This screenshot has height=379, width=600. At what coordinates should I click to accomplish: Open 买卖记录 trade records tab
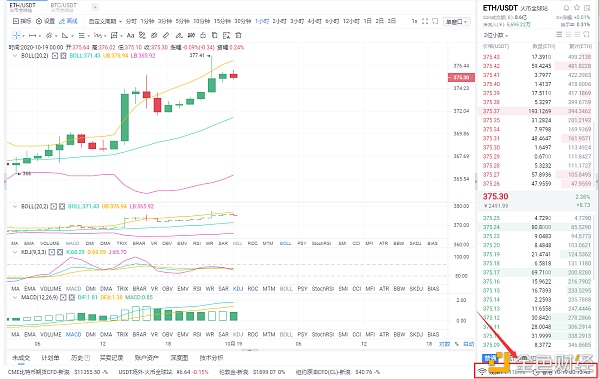pos(111,358)
